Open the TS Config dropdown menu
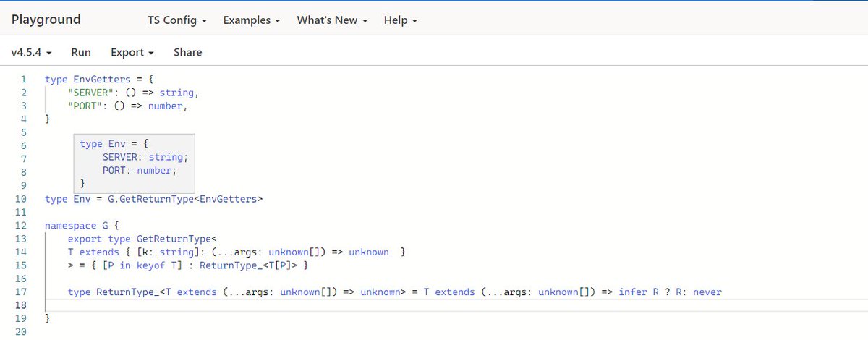 177,20
